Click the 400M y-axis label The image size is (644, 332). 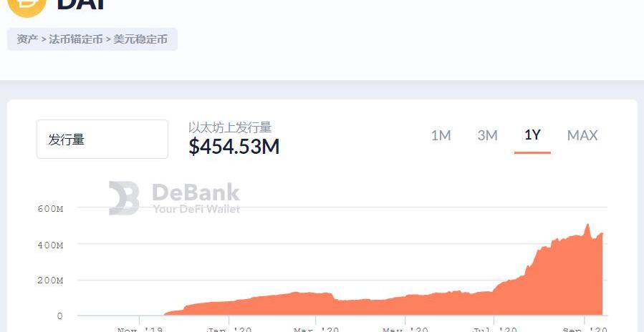tap(50, 245)
